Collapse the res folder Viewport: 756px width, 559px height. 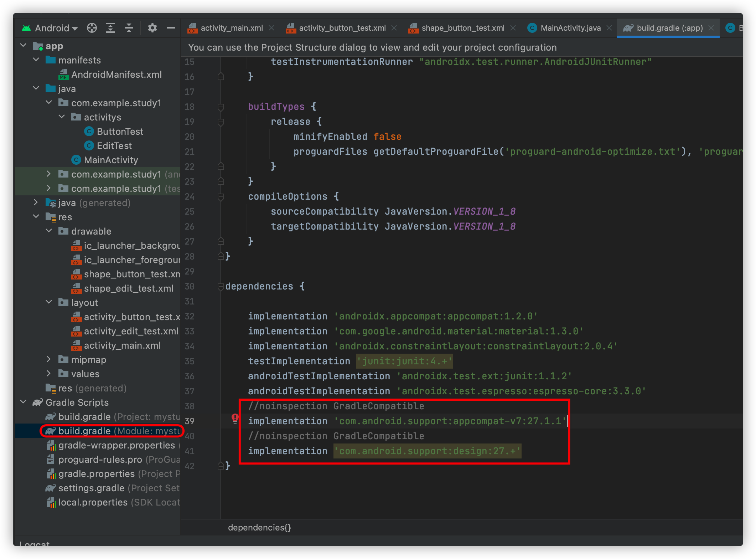(36, 217)
